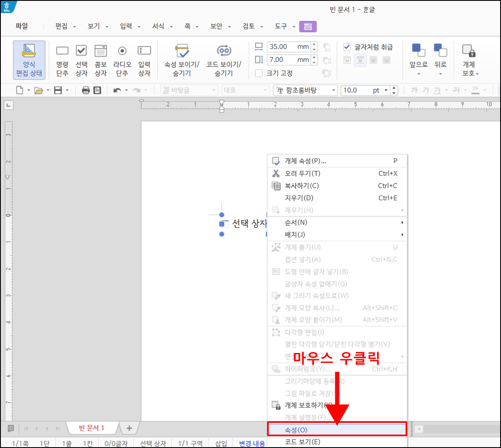The image size is (501, 448).
Task: Click the Undo arrow icon
Action: click(116, 90)
